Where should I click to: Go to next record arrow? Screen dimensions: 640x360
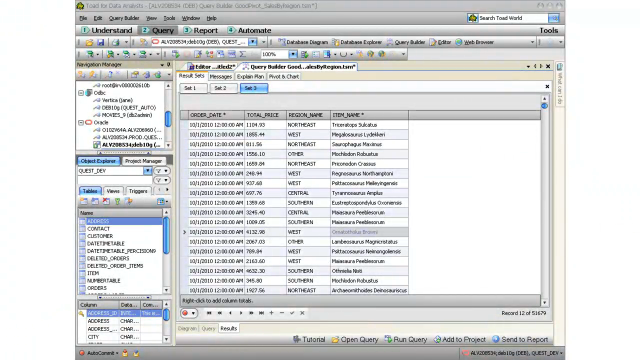241,313
